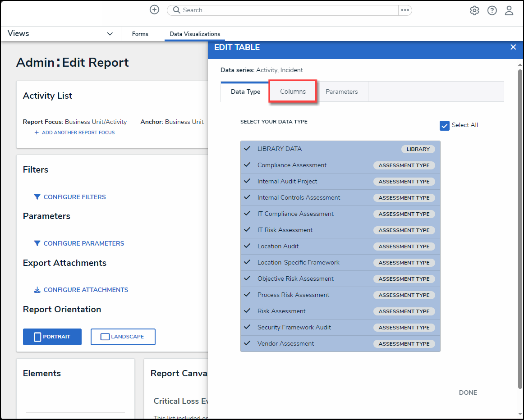
Task: Select Landscape report orientation
Action: (x=123, y=337)
